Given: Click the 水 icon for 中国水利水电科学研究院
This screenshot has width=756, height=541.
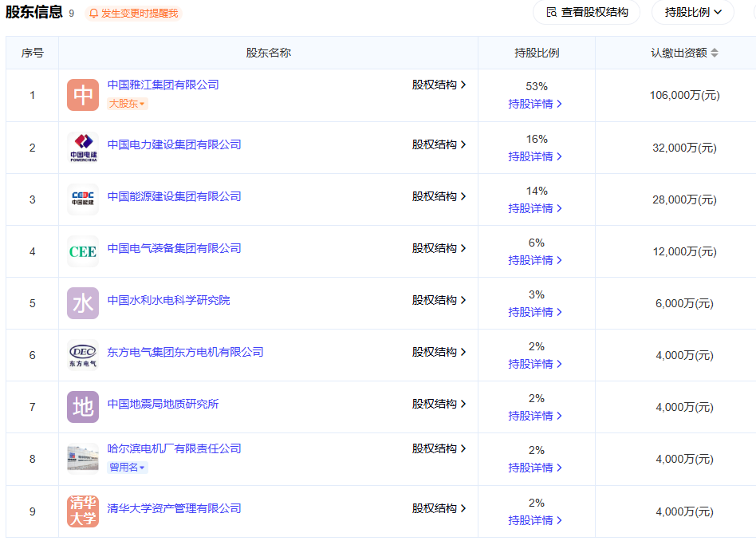Looking at the screenshot, I should pos(82,302).
